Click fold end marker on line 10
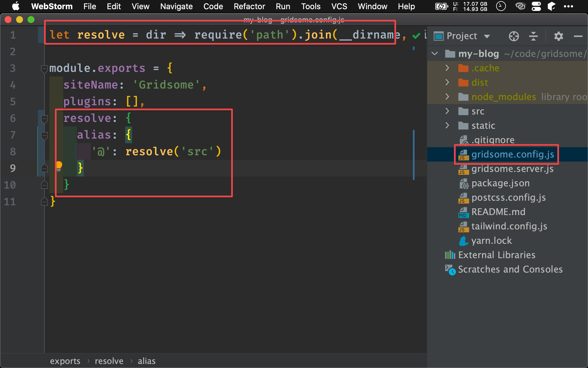 pos(44,185)
